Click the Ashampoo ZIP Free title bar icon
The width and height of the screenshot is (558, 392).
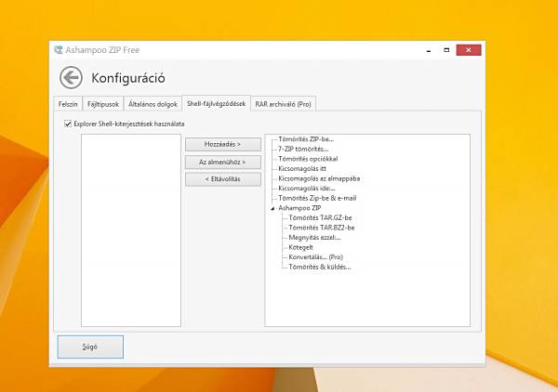[x=58, y=50]
